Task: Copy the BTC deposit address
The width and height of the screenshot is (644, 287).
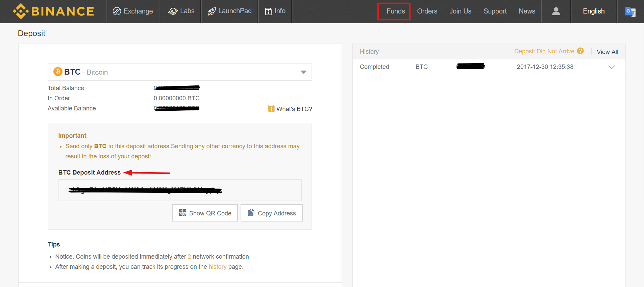Action: [271, 213]
